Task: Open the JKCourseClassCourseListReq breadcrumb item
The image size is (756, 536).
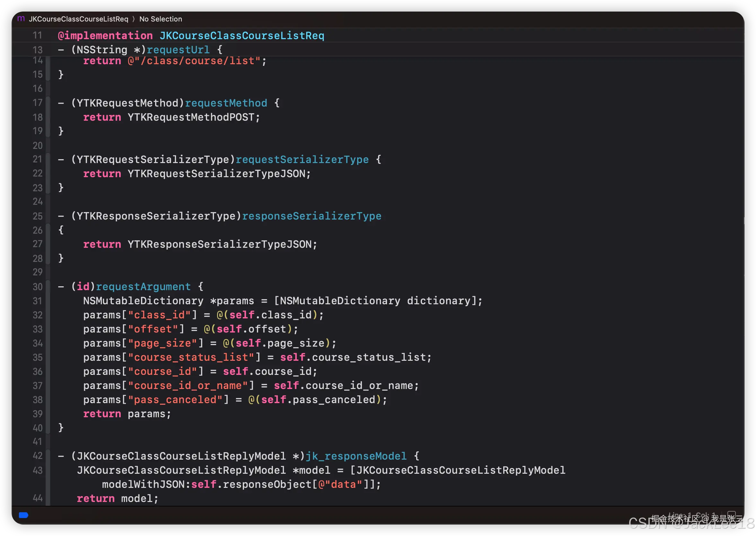Action: [78, 19]
